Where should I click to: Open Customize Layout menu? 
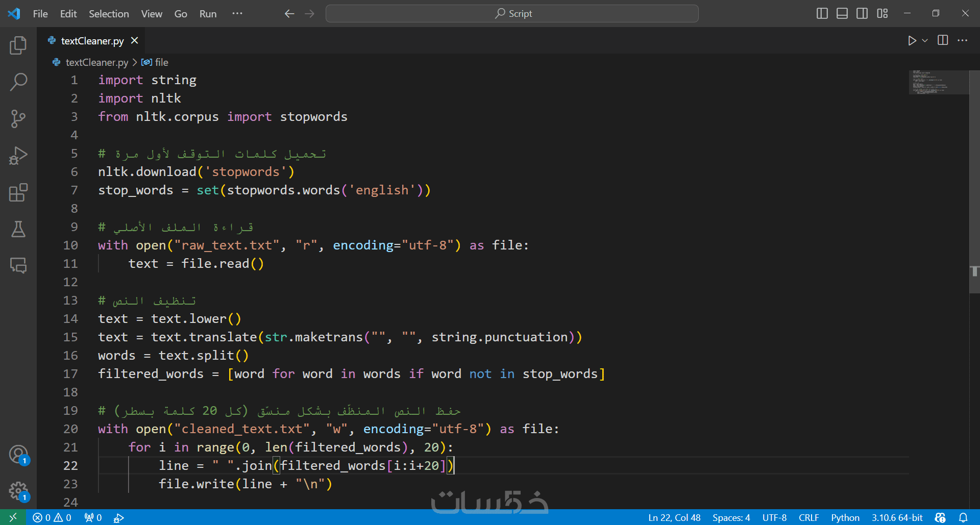(x=883, y=14)
